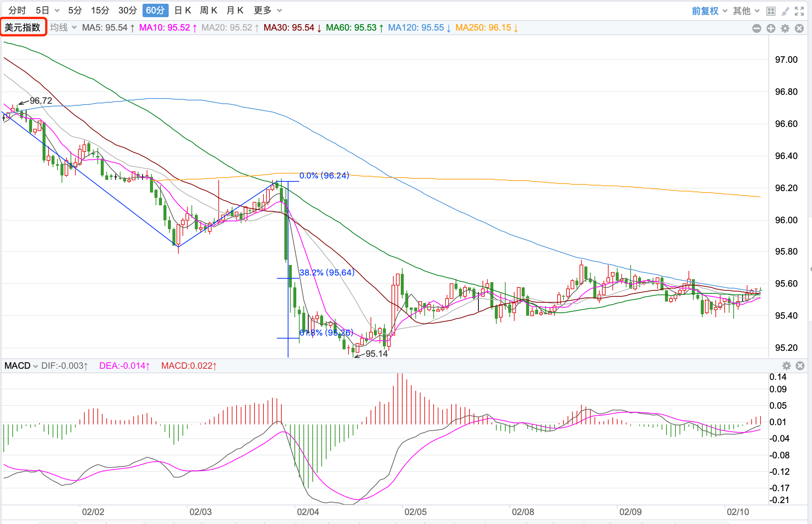Viewport: 812px width, 524px height.
Task: Select the drawing brush tool icon
Action: [785, 11]
